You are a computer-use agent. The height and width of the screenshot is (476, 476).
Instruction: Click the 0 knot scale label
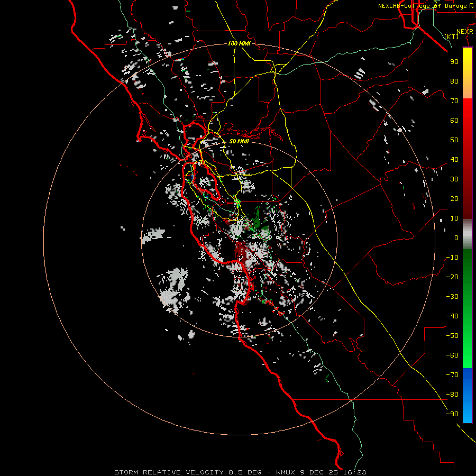[456, 237]
